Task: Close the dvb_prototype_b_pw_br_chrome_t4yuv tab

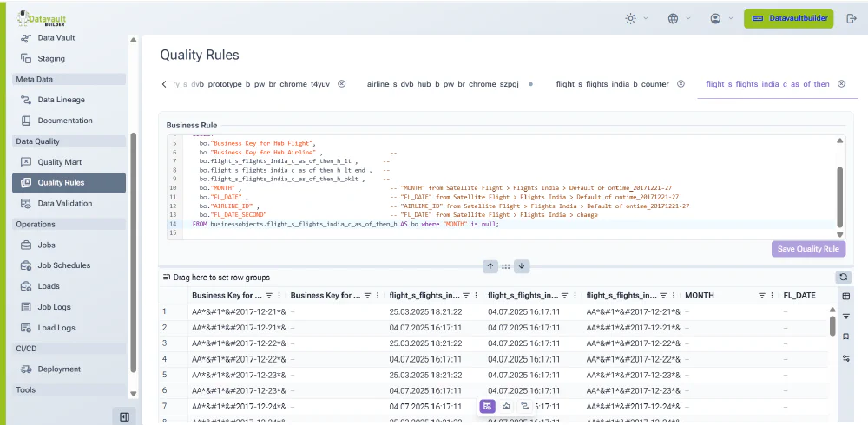Action: [x=341, y=84]
